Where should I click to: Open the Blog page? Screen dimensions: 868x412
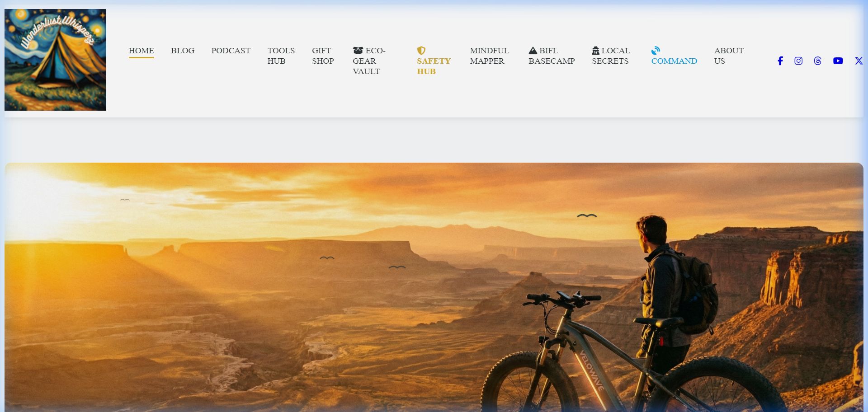tap(183, 51)
